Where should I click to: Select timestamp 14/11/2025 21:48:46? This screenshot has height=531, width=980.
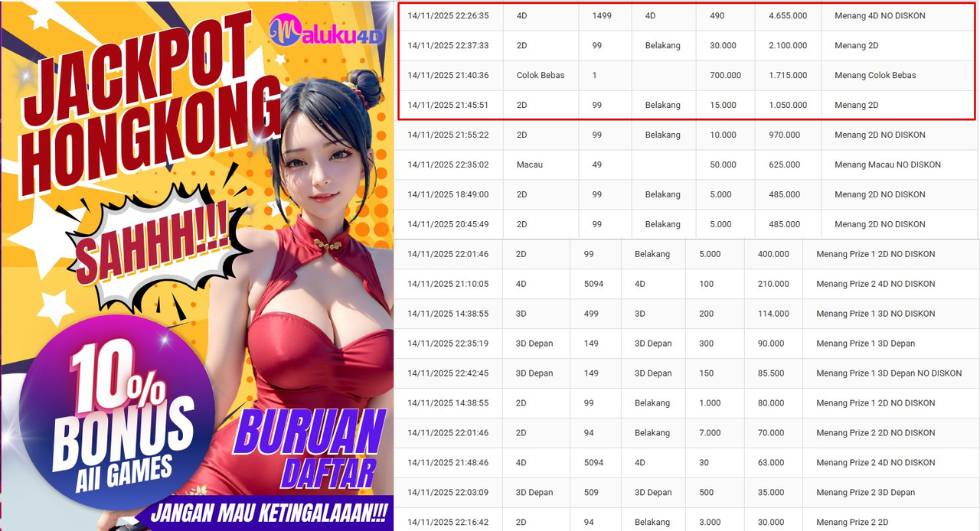point(448,462)
